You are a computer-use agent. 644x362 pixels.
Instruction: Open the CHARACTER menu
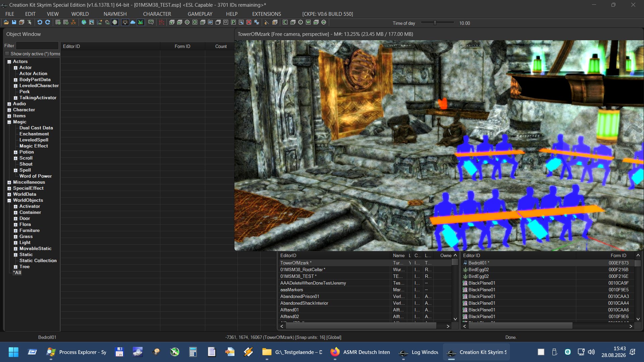tap(157, 14)
